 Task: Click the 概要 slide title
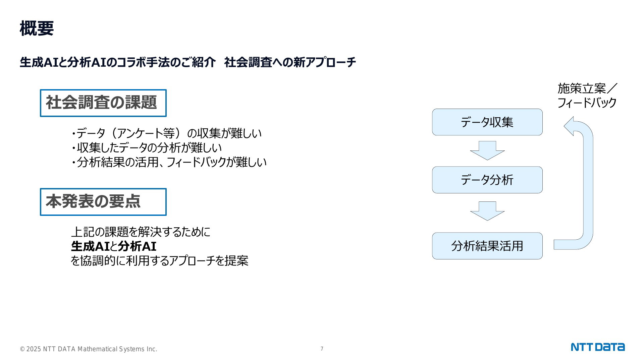[x=37, y=28]
